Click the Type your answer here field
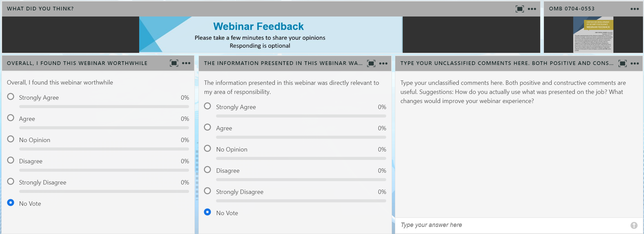The height and width of the screenshot is (234, 644). 512,225
